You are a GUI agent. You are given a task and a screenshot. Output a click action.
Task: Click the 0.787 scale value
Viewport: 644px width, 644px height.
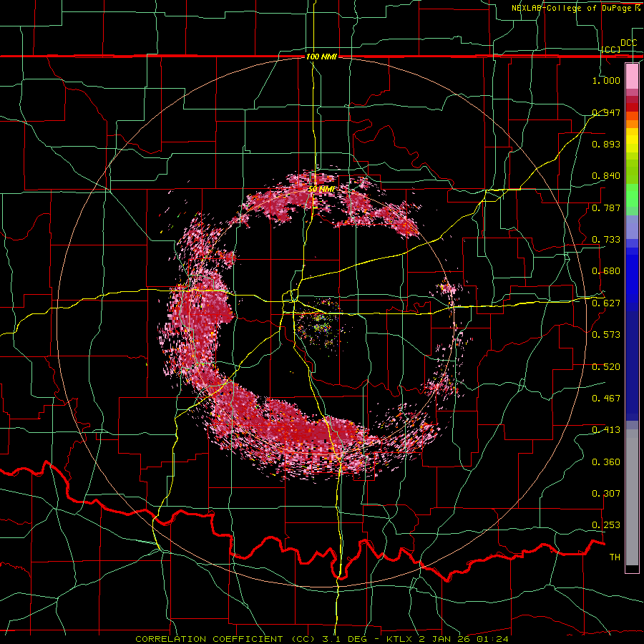(x=606, y=208)
